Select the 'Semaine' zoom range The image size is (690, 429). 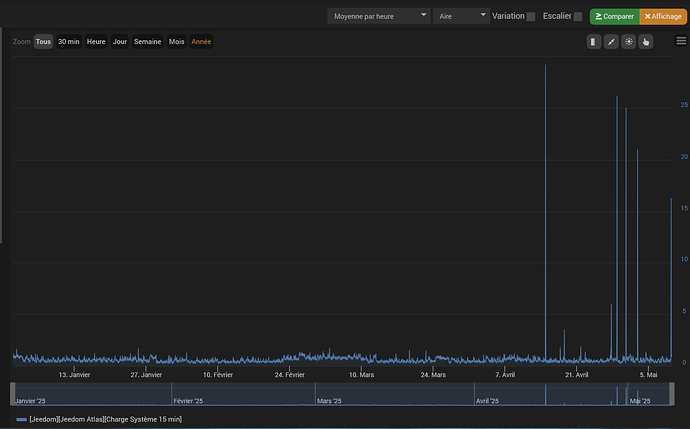point(147,42)
